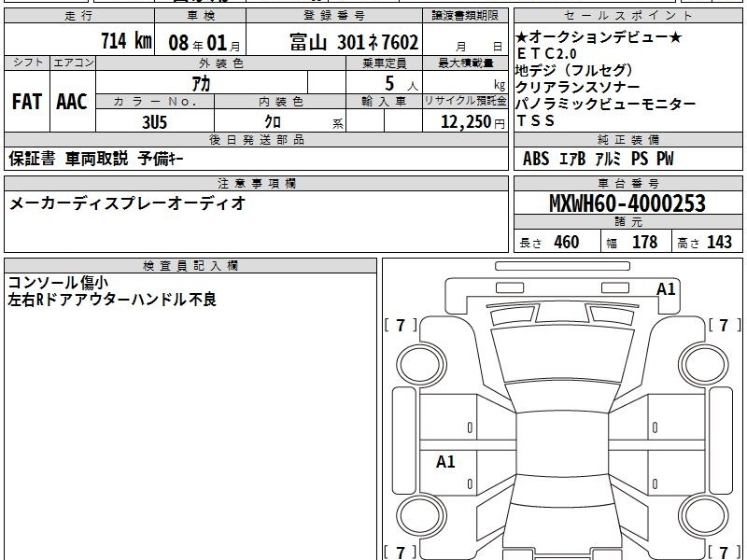Click クリアランスソナー sales point

point(577,87)
